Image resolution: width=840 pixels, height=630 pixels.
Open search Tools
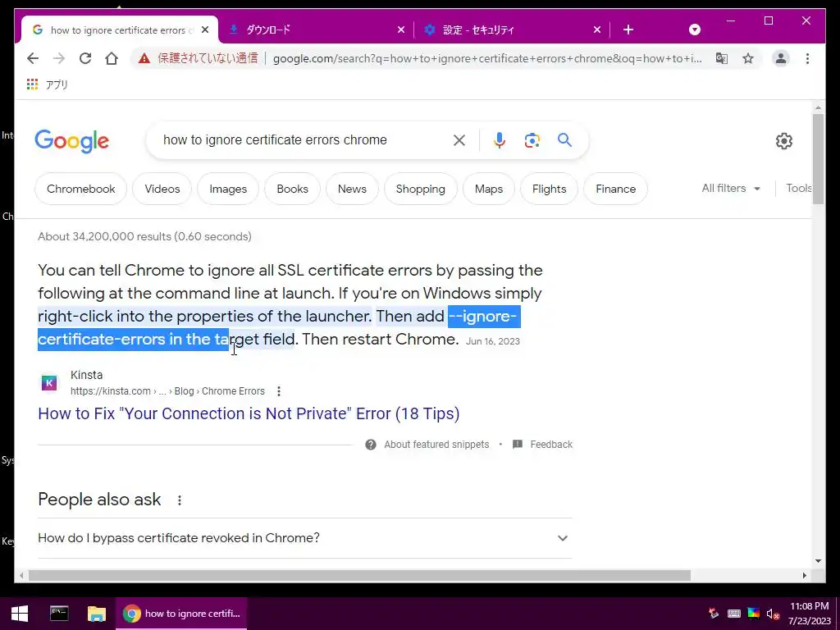798,189
